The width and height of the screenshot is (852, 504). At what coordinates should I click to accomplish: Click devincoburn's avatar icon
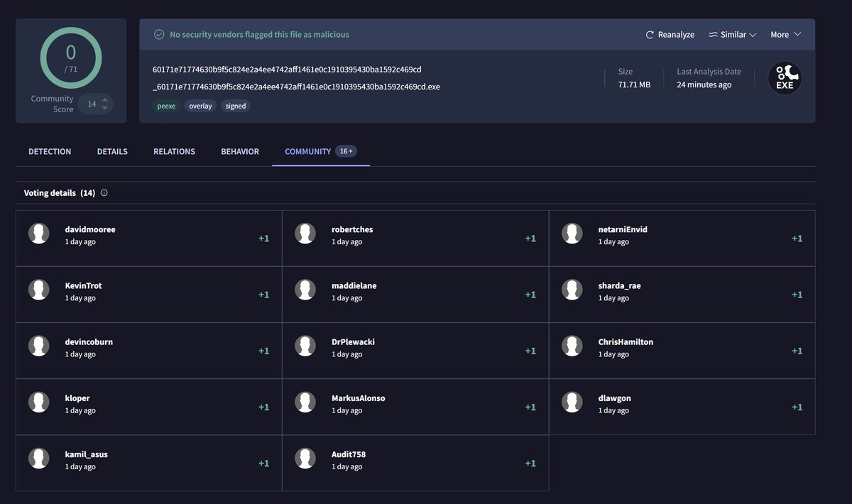click(38, 346)
